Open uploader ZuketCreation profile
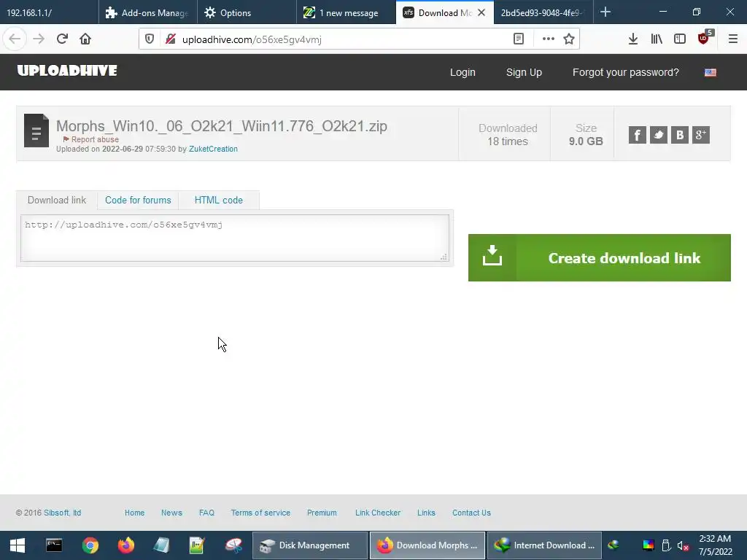Viewport: 747px width, 560px height. tap(214, 149)
